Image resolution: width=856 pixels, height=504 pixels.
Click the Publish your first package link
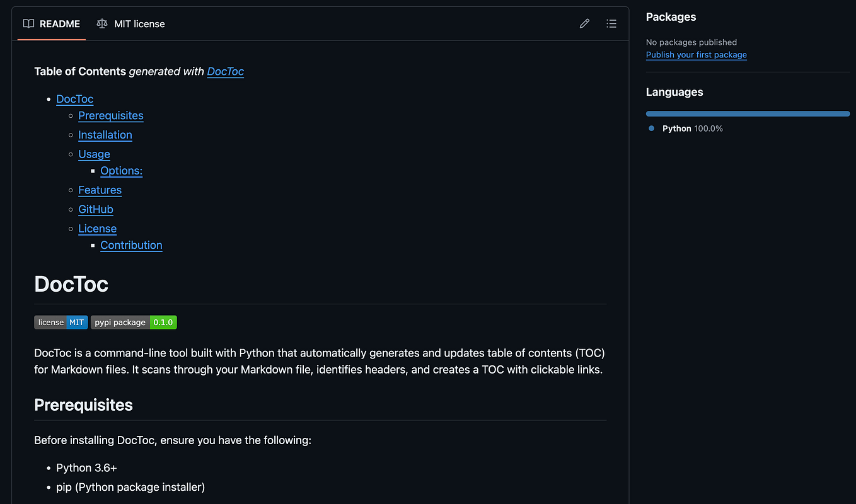696,55
